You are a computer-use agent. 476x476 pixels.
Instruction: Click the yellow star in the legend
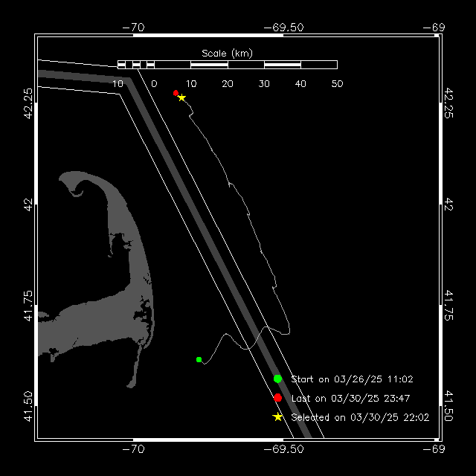pyautogui.click(x=277, y=416)
